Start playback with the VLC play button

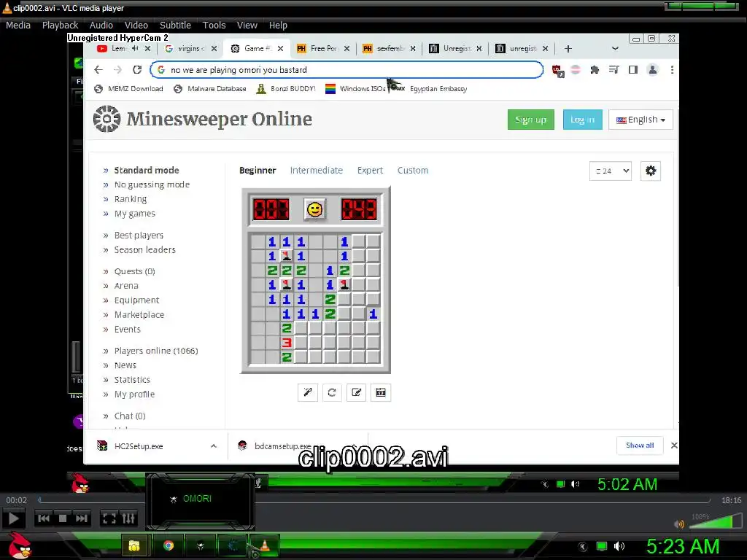tap(14, 518)
